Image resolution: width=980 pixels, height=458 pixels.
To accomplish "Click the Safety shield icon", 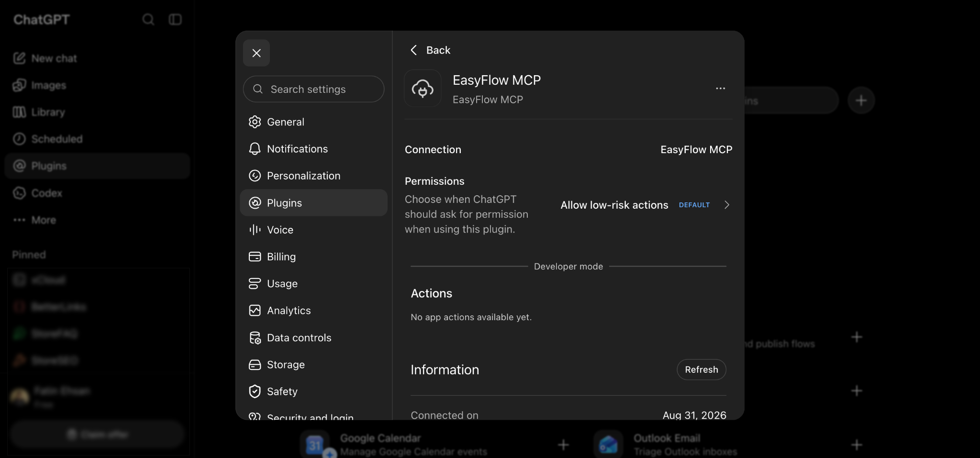I will click(255, 391).
